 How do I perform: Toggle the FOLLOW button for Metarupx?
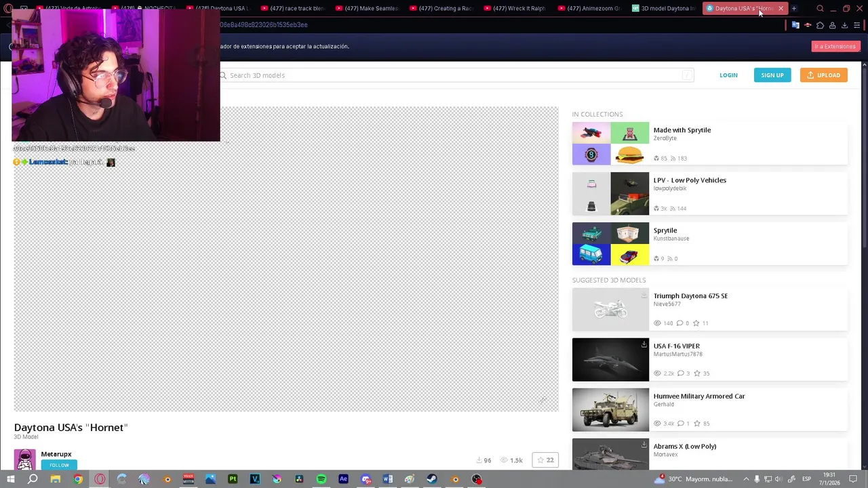(59, 465)
